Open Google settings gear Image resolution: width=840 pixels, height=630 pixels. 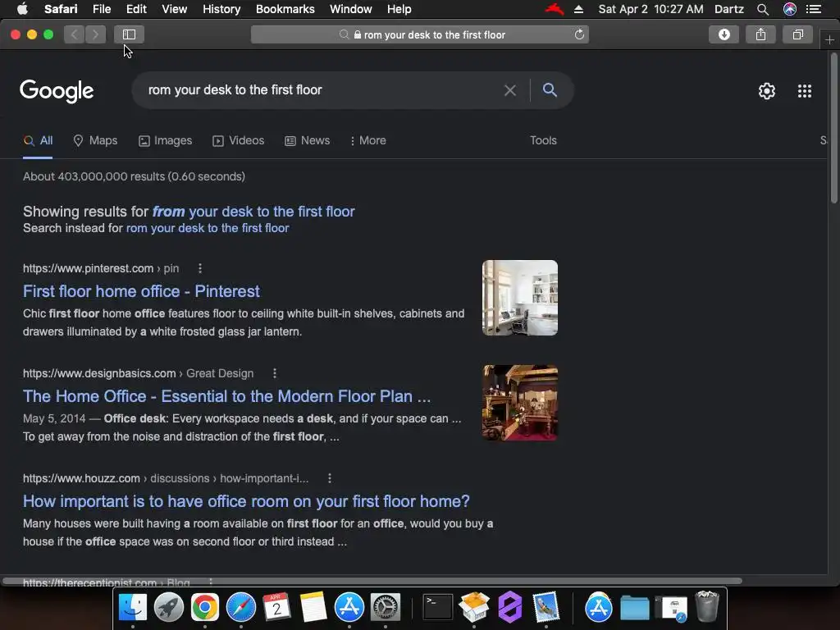click(x=767, y=91)
